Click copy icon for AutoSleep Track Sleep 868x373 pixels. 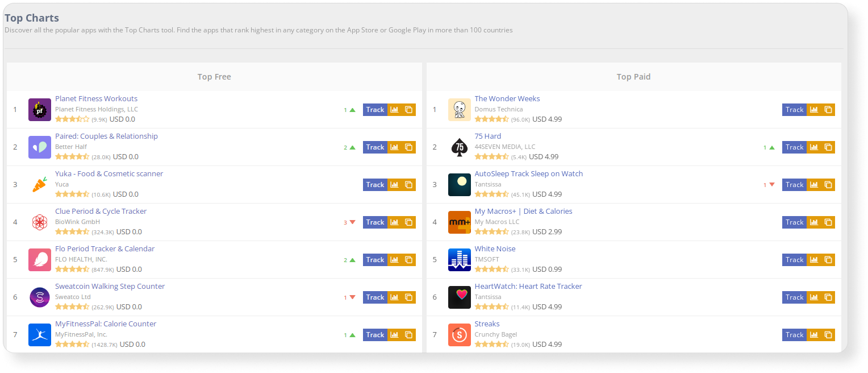coord(828,185)
